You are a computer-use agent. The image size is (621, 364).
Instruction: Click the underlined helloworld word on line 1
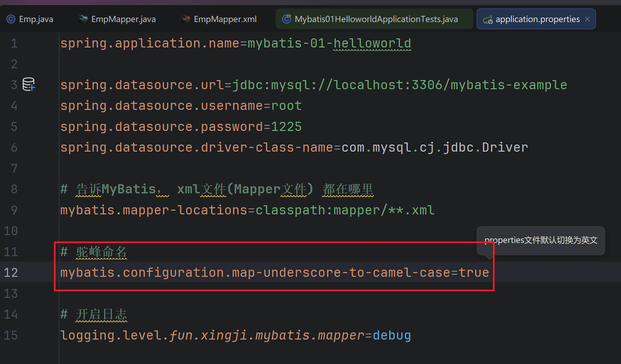click(372, 43)
